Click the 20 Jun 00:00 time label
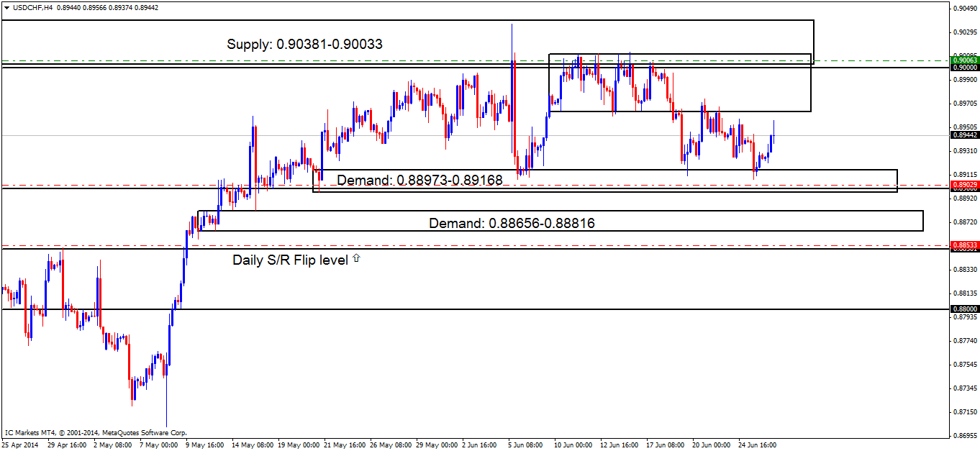The width and height of the screenshot is (980, 451). 711,445
